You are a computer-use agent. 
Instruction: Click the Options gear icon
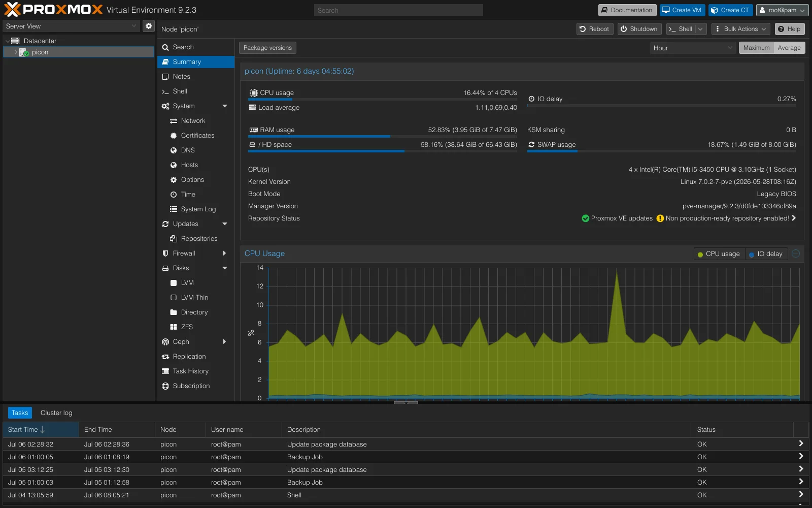[x=174, y=180]
